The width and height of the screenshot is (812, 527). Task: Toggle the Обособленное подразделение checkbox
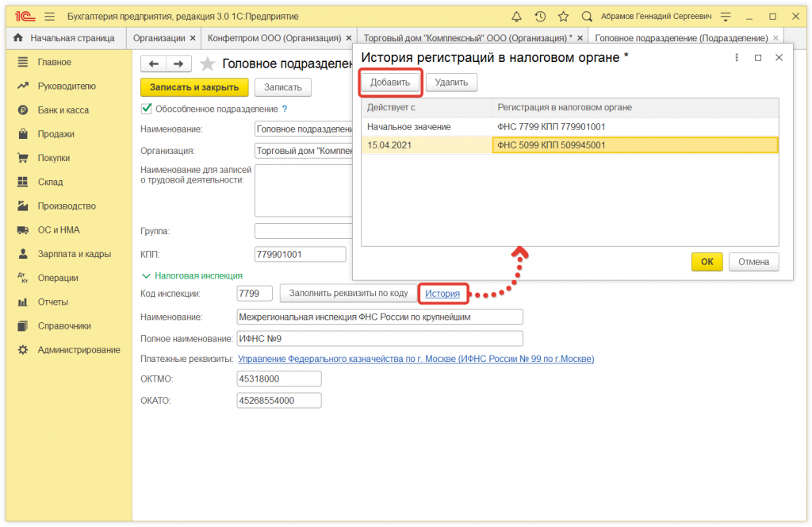[x=146, y=109]
